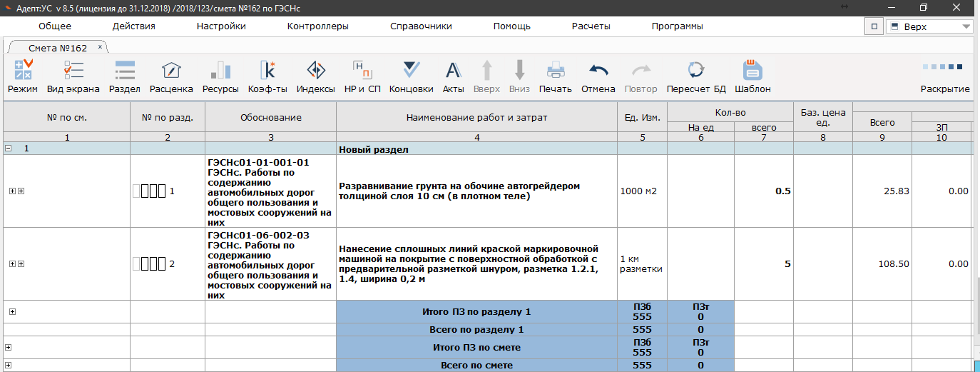
Task: Expand first plus of row ГЭСНс01-01-001-01
Action: pyautogui.click(x=12, y=191)
